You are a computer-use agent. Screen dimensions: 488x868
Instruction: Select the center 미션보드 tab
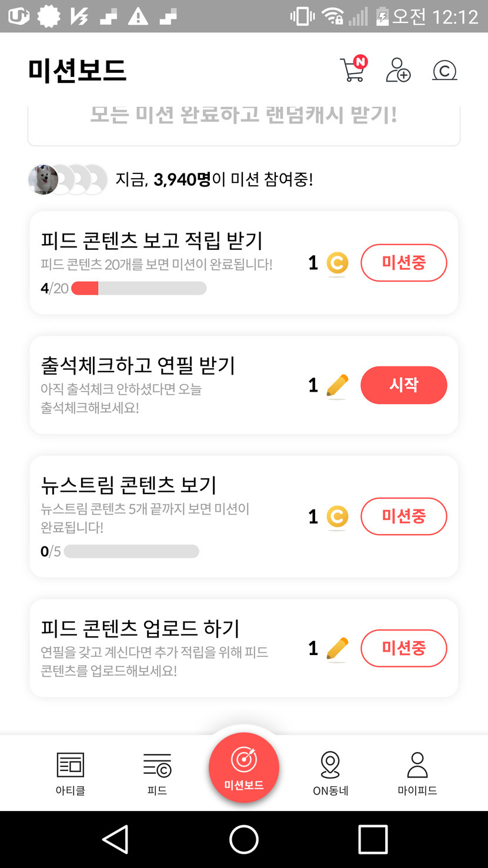point(244,767)
